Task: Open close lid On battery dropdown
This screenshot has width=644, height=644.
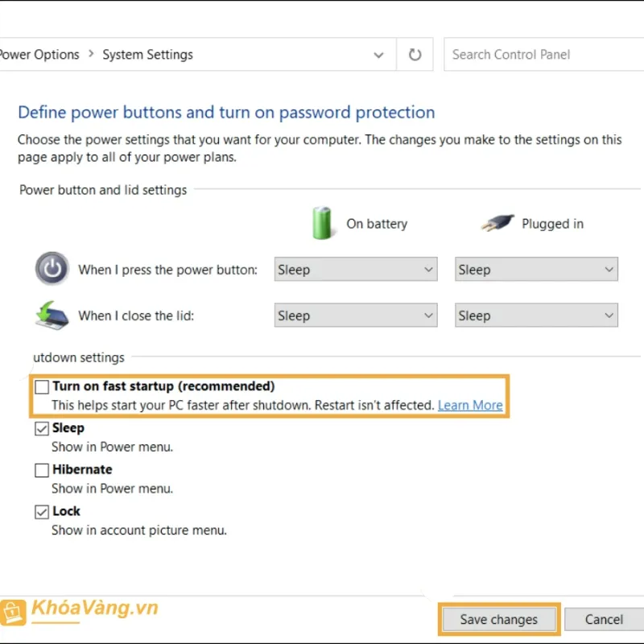Action: 355,316
